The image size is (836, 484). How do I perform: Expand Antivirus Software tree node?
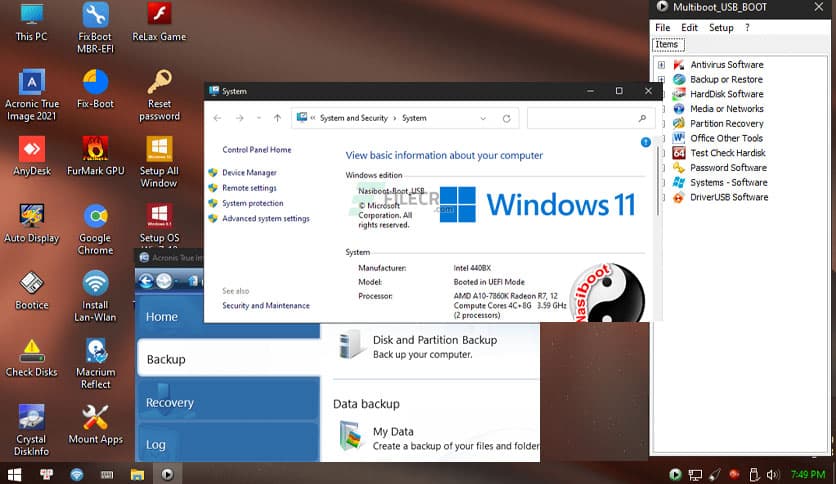click(662, 65)
